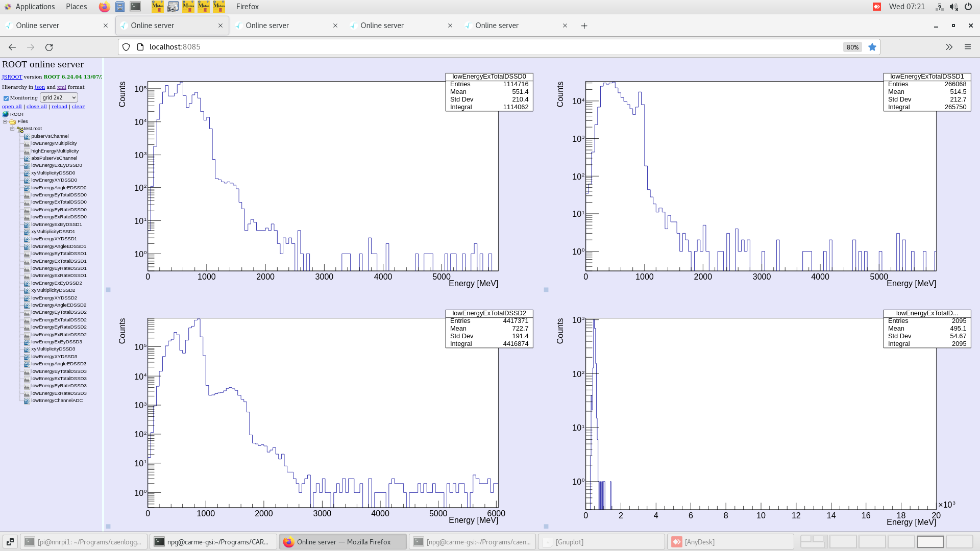Screen dimensions: 980x551
Task: Click the test.root file icon
Action: tap(20, 129)
